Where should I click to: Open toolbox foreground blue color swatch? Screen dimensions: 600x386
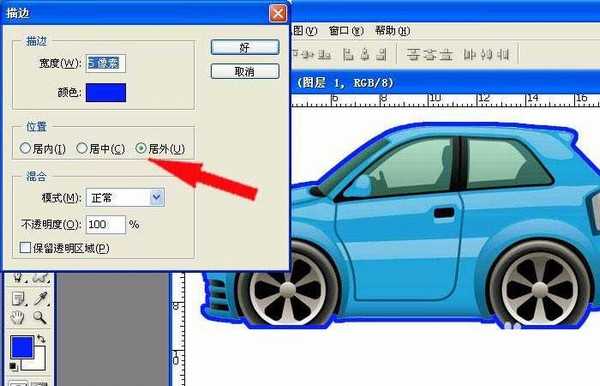[x=22, y=347]
